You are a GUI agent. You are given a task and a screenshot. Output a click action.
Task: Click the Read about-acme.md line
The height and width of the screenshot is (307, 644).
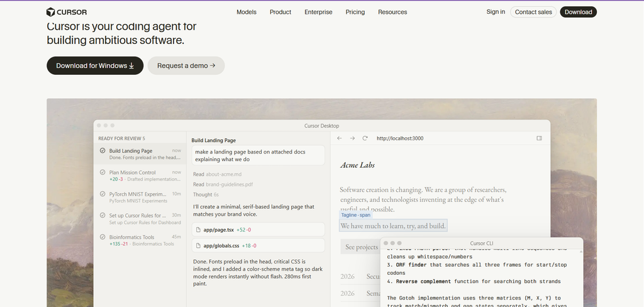pyautogui.click(x=217, y=174)
